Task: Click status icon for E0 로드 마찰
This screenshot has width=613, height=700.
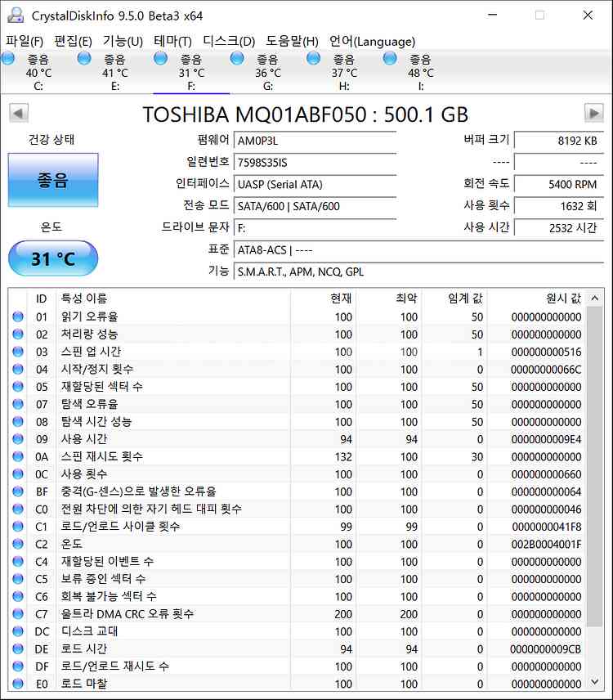Action: 18,684
